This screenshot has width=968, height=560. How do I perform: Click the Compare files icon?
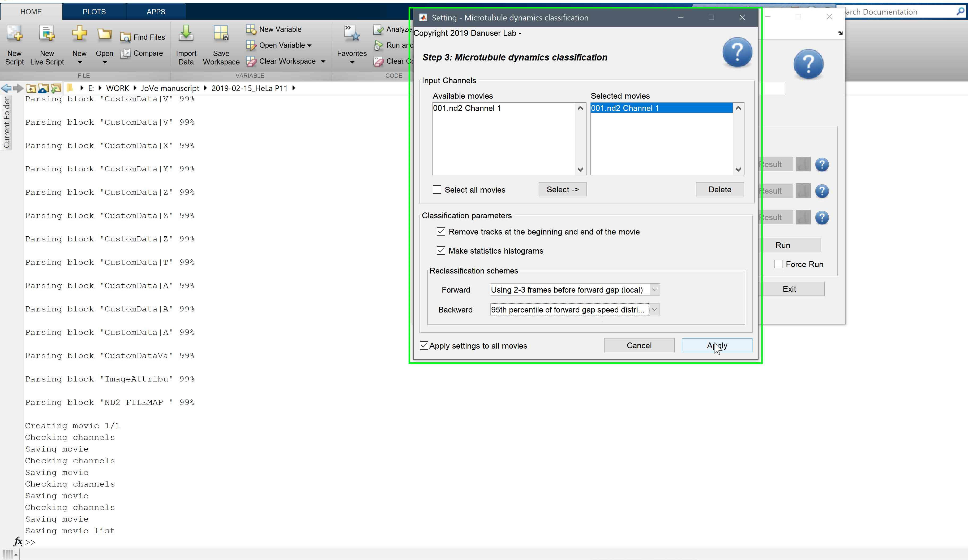126,53
